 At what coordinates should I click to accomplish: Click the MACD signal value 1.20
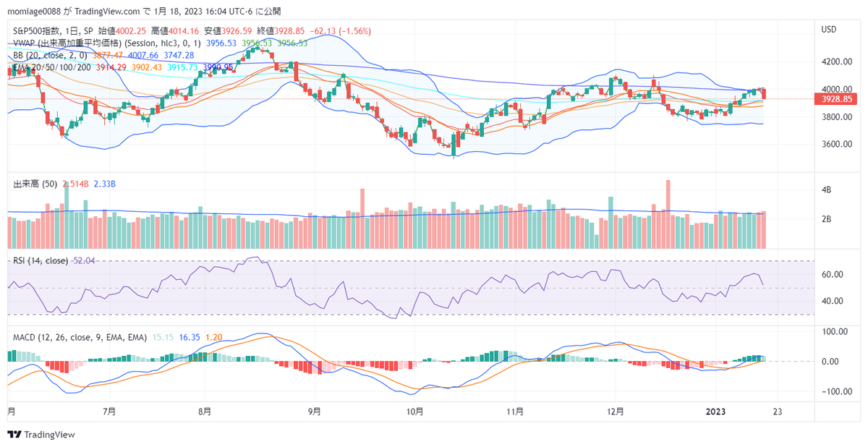tap(214, 337)
